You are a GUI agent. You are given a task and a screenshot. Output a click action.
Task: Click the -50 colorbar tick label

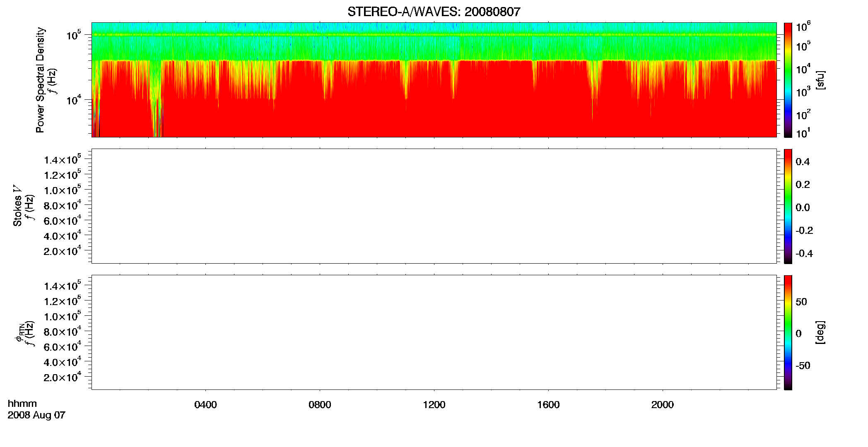pyautogui.click(x=803, y=366)
